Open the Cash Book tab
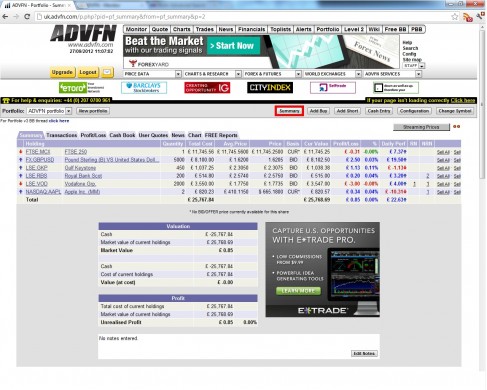 coord(122,135)
